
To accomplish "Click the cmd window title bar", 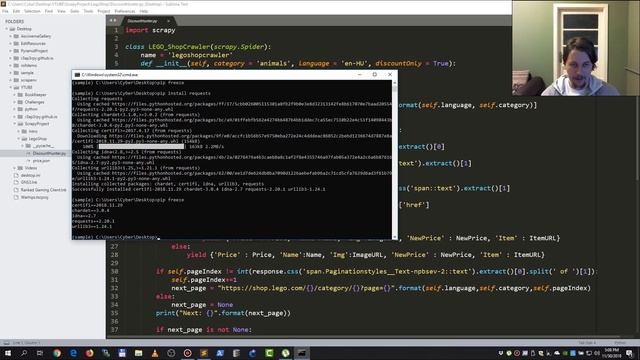I will pyautogui.click(x=234, y=75).
